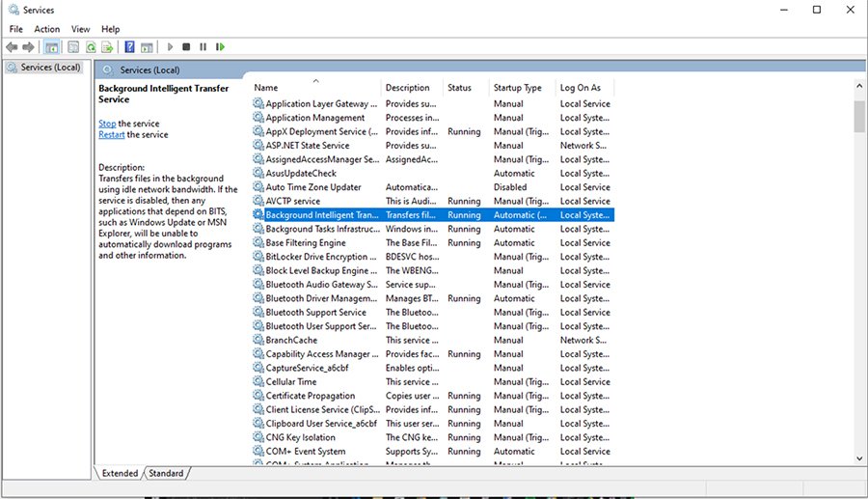This screenshot has height=499, width=868.
Task: Select Services (Local) in the left tree
Action: [x=50, y=68]
